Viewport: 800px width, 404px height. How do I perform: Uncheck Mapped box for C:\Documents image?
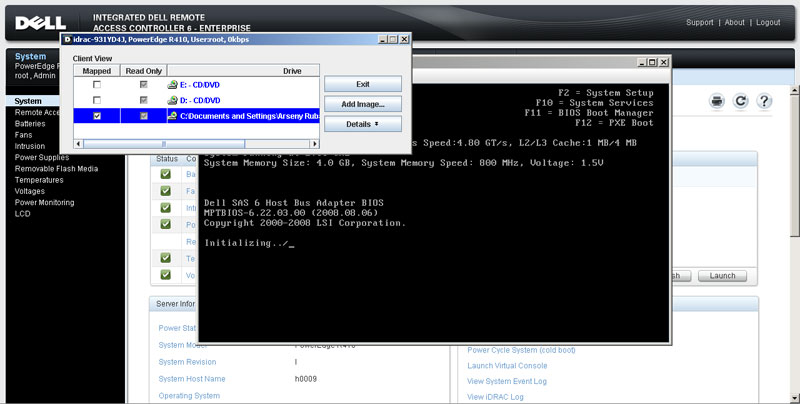(97, 116)
